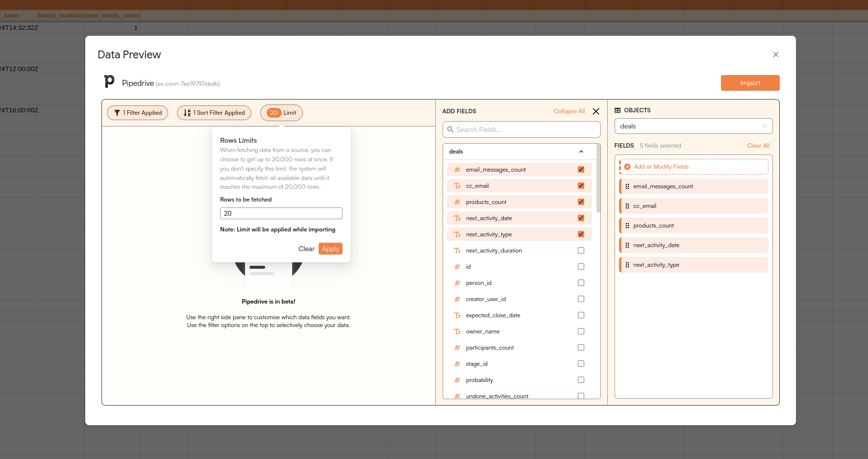Click number type icon for participants_count
The image size is (868, 459).
457,348
